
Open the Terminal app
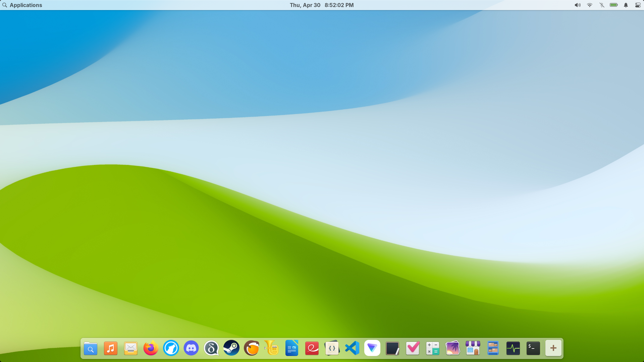(x=533, y=348)
